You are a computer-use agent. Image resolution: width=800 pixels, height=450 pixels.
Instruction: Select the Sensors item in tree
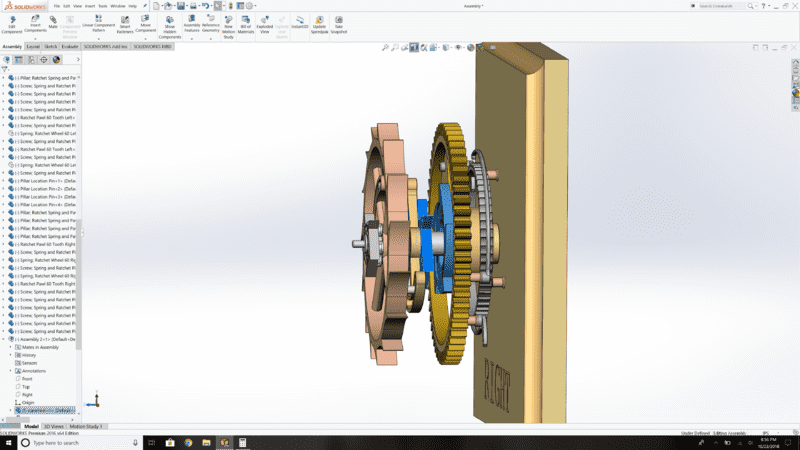[x=29, y=363]
